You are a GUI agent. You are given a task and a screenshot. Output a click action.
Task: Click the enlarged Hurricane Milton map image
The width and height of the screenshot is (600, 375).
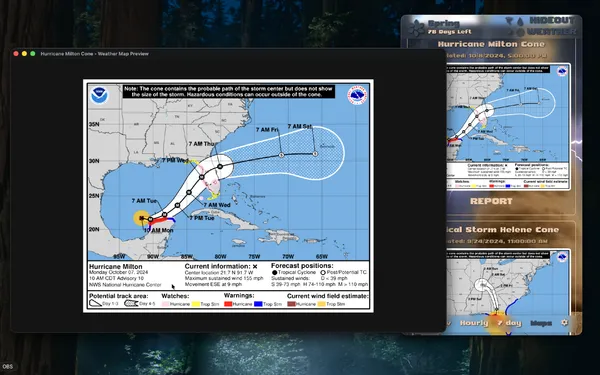(x=228, y=196)
